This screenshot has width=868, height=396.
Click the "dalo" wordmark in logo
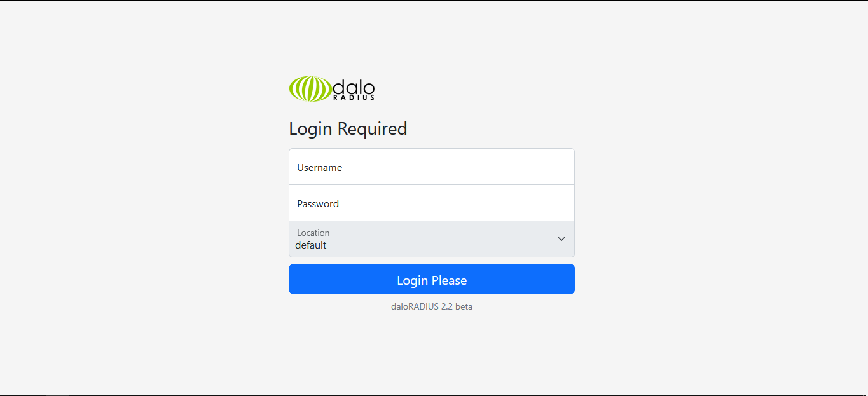354,86
